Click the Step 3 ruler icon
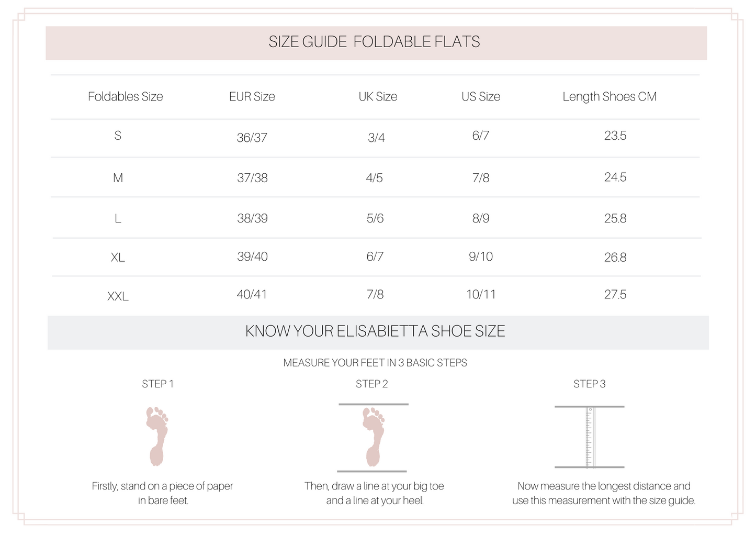Viewport: 756px width, 535px height. pyautogui.click(x=590, y=437)
